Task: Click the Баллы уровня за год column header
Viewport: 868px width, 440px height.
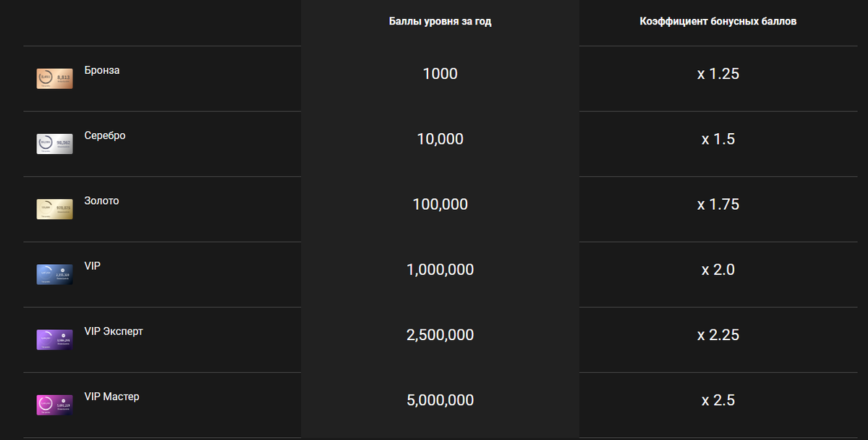Action: (440, 22)
